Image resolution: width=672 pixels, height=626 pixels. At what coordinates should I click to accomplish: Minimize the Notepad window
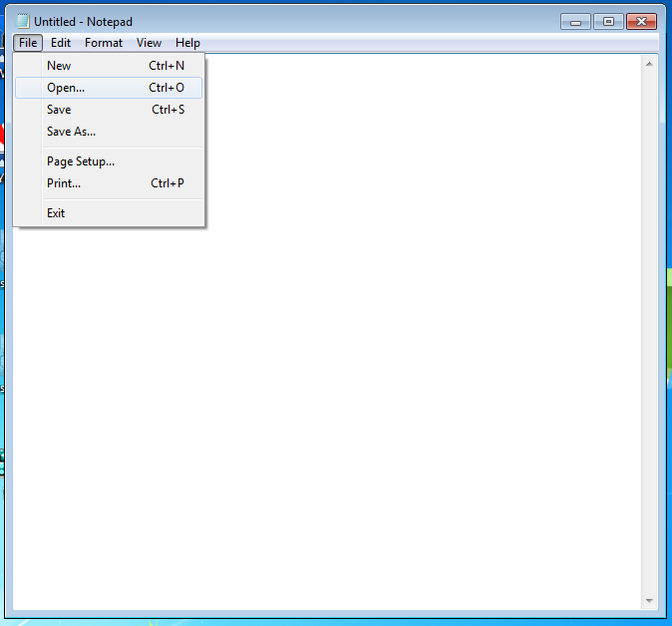point(575,21)
